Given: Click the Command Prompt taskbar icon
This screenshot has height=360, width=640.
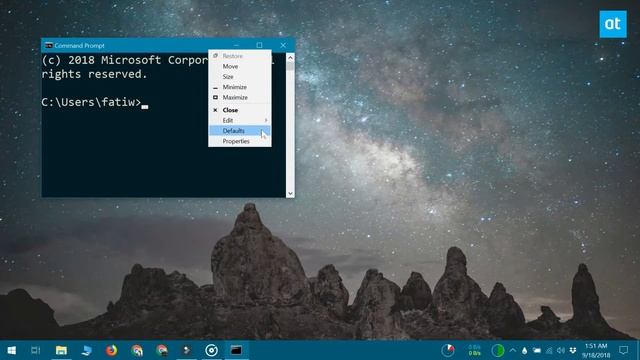Looking at the screenshot, I should pos(236,350).
